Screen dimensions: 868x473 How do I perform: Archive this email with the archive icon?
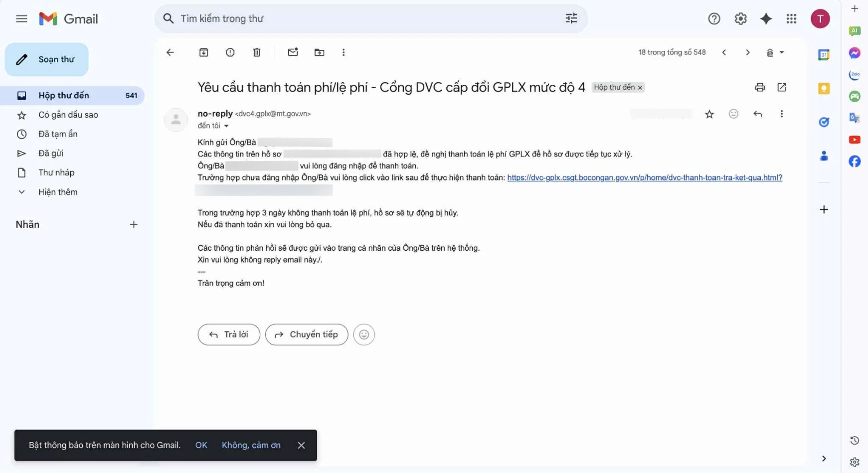(x=203, y=52)
